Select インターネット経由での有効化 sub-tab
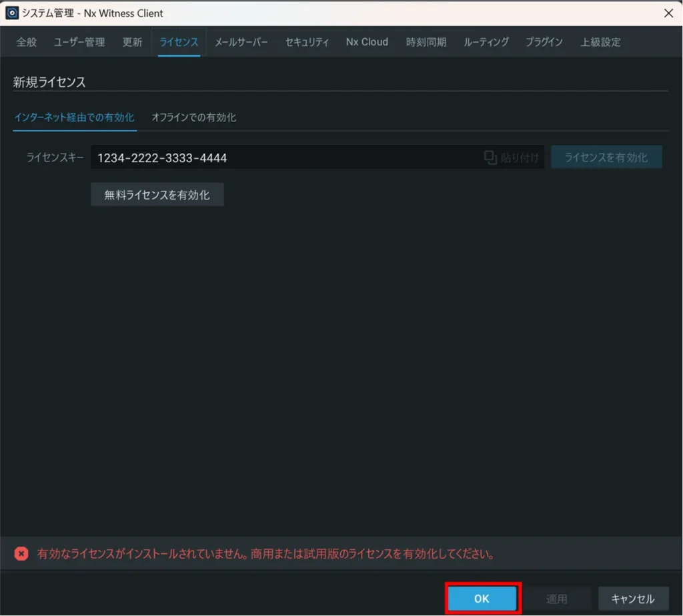 pos(74,117)
